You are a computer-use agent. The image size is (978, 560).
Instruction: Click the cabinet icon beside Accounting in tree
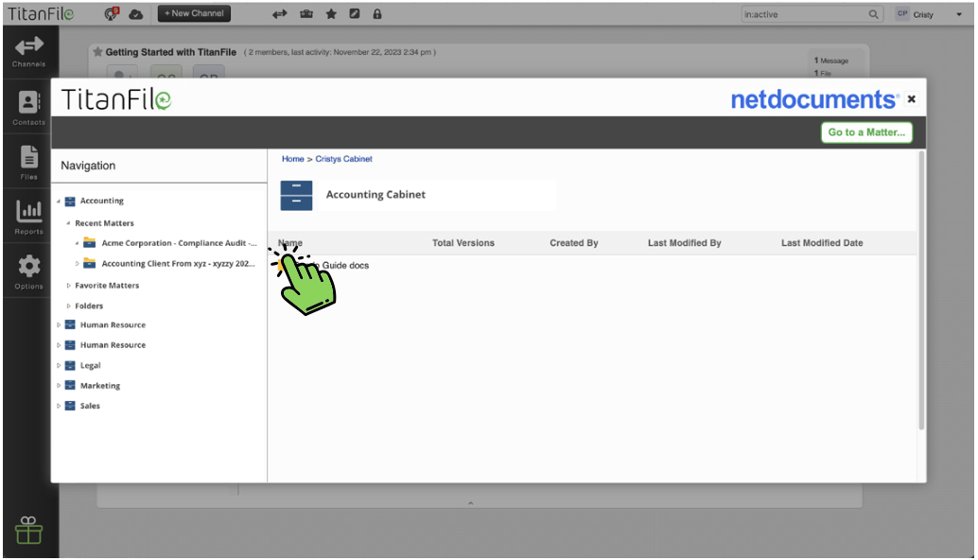70,201
